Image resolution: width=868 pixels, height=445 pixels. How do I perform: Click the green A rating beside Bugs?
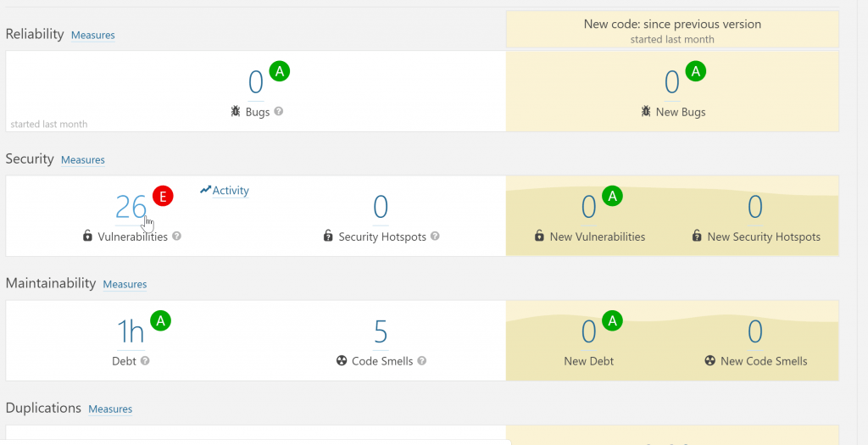[x=280, y=71]
